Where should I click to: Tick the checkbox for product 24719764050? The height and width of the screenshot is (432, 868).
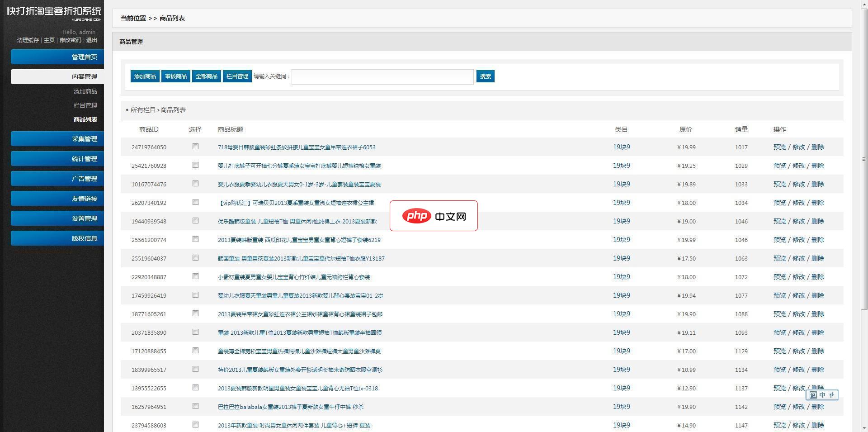pyautogui.click(x=195, y=147)
